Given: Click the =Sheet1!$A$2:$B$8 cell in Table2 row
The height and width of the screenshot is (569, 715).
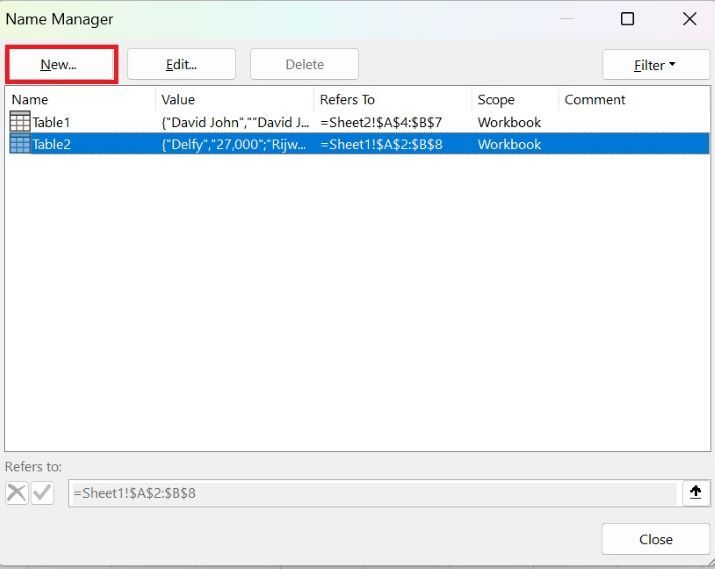Looking at the screenshot, I should tap(381, 144).
